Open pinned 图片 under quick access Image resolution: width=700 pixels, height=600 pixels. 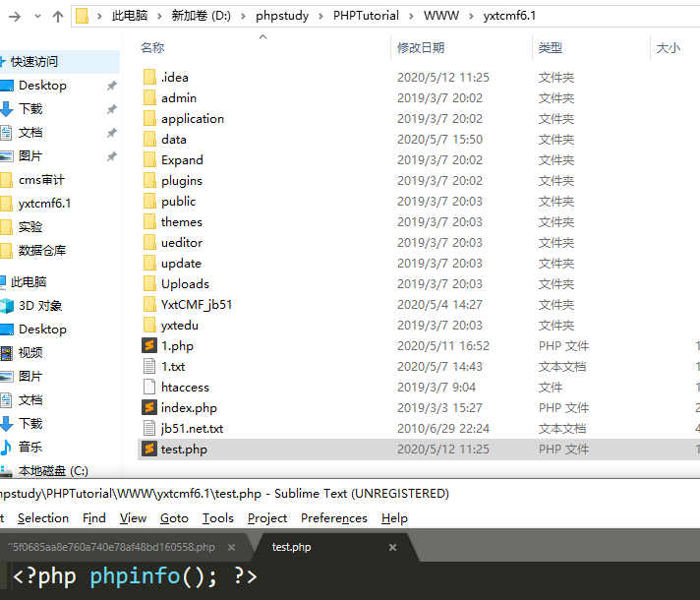tap(30, 156)
